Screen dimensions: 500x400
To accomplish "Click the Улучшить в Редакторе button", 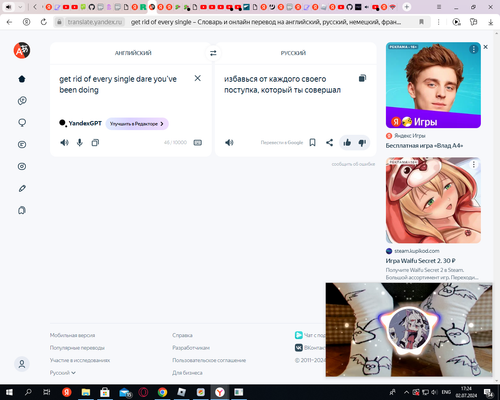I will coord(137,124).
